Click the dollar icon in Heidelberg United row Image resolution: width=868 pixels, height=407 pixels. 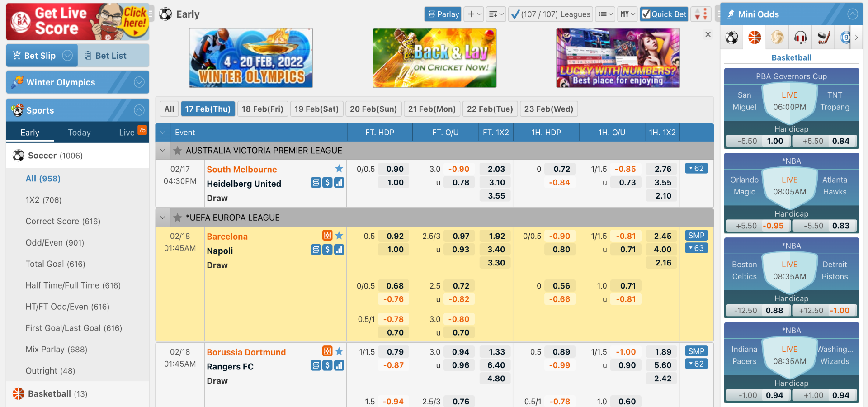click(328, 183)
